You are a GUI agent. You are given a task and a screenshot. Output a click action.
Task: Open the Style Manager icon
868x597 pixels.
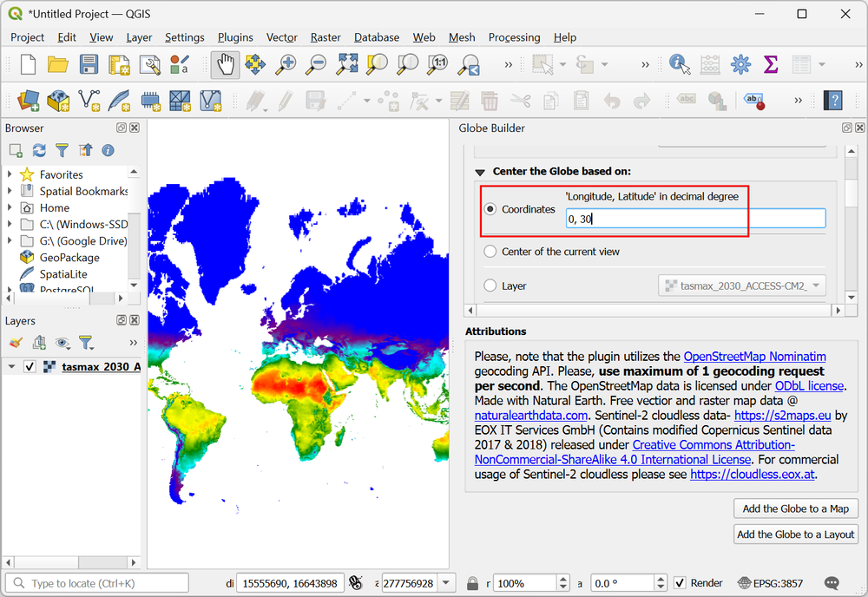point(180,65)
